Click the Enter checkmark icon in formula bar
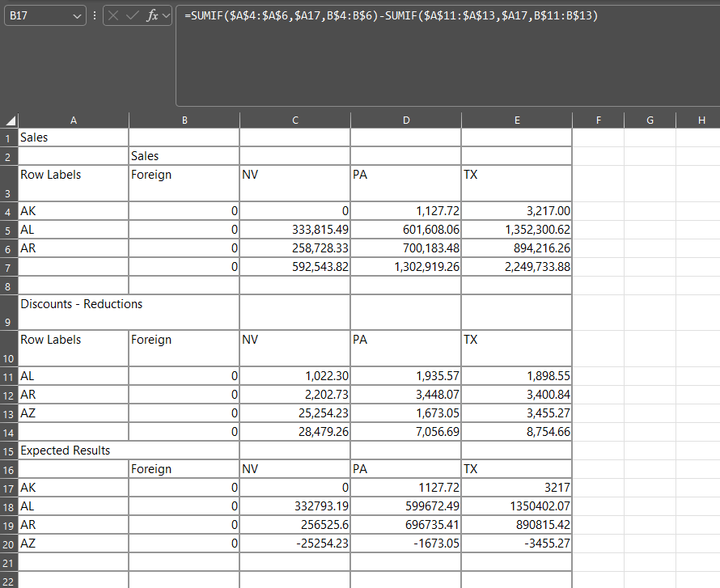 132,15
